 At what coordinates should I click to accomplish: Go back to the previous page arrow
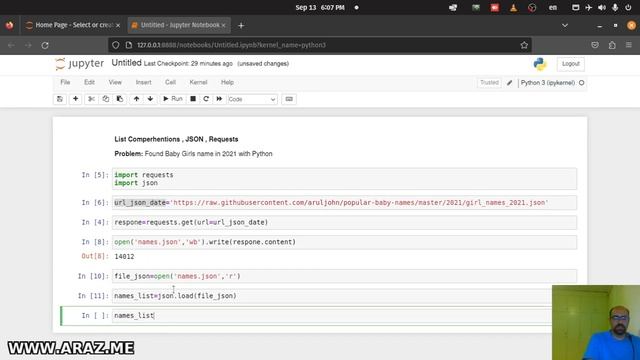tap(11, 45)
